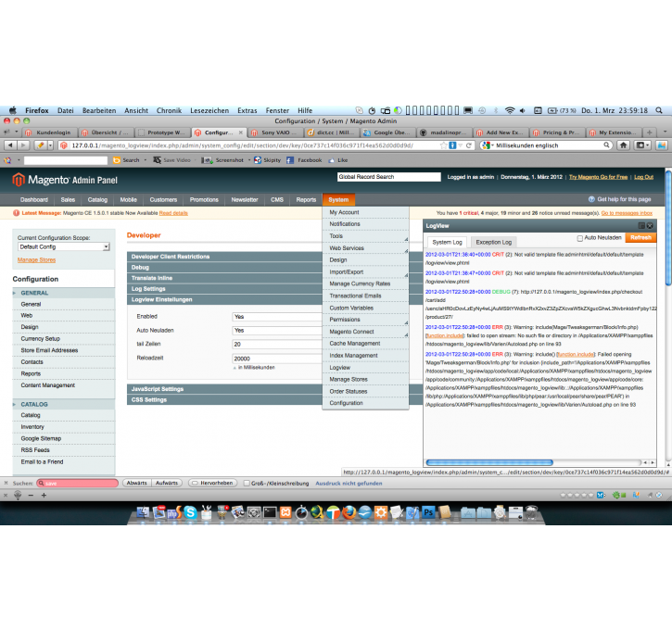
Task: Select Index Management in System menu
Action: coord(365,356)
